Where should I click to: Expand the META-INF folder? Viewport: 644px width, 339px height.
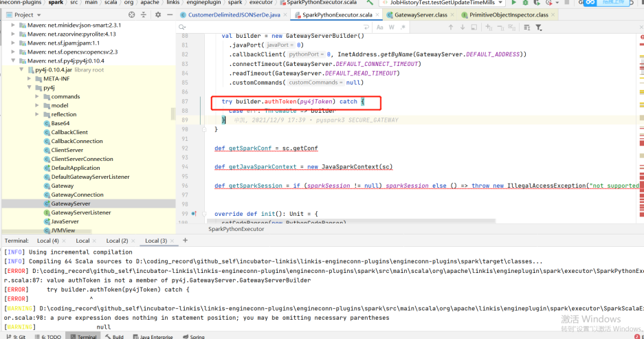[29, 79]
